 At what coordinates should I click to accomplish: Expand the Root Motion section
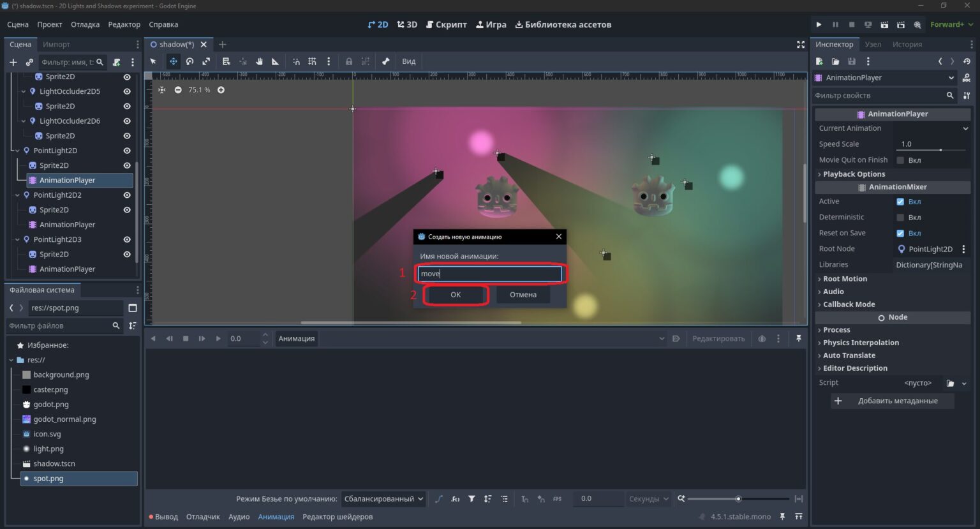[x=845, y=279]
